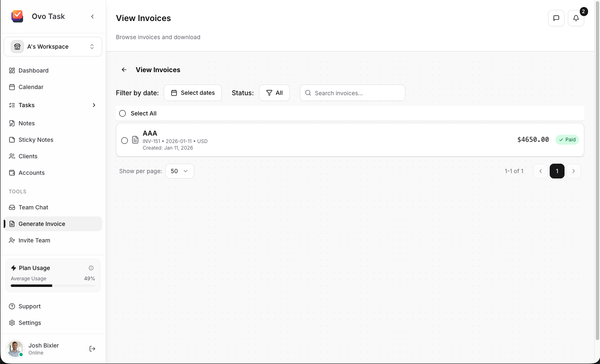Select the AAA invoice radio button
The width and height of the screenshot is (600, 364).
[125, 141]
